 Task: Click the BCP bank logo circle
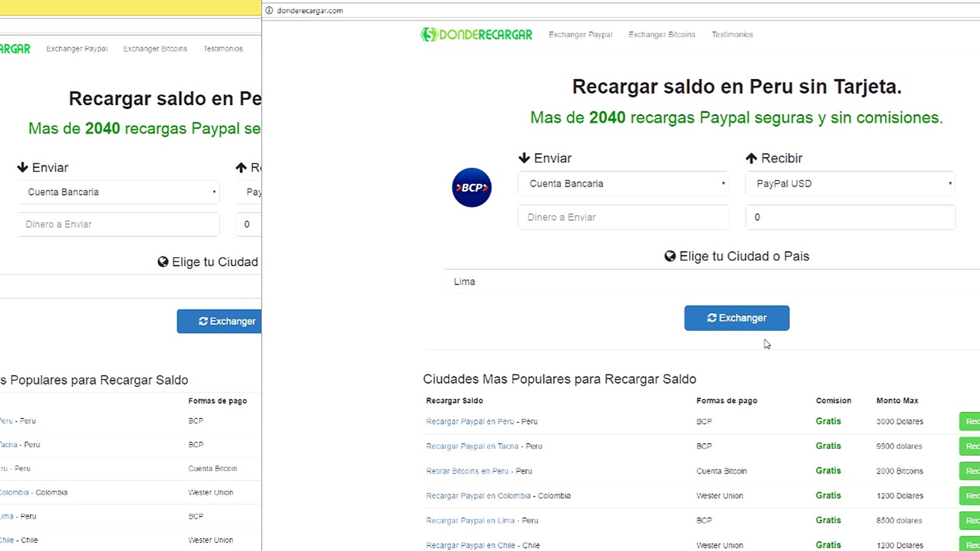coord(472,187)
